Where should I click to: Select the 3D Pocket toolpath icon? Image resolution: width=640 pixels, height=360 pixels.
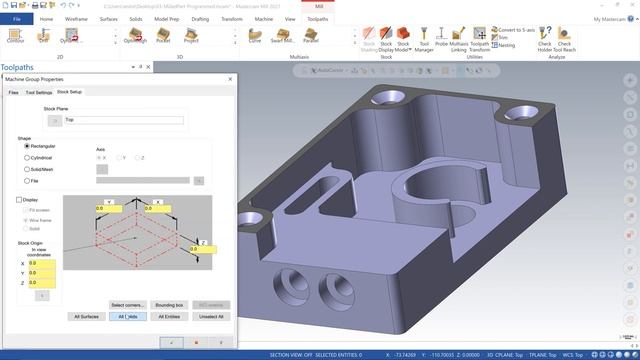point(163,36)
